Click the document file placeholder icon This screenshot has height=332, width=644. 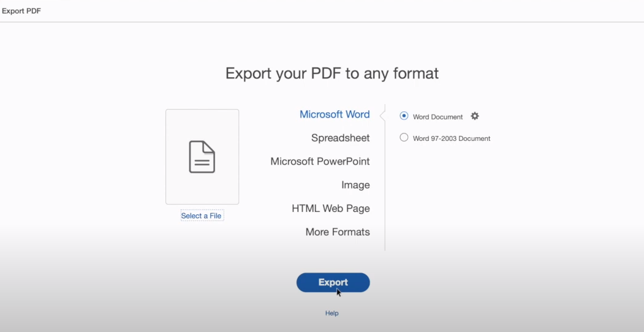[202, 157]
